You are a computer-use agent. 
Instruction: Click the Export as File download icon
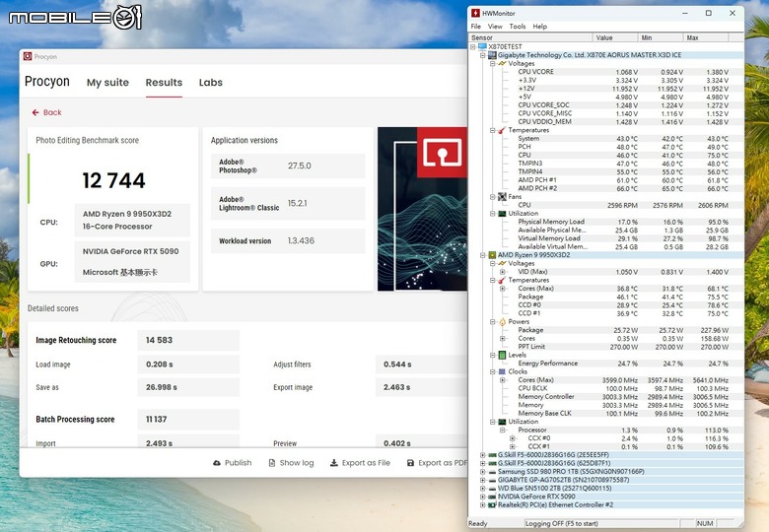(x=334, y=463)
